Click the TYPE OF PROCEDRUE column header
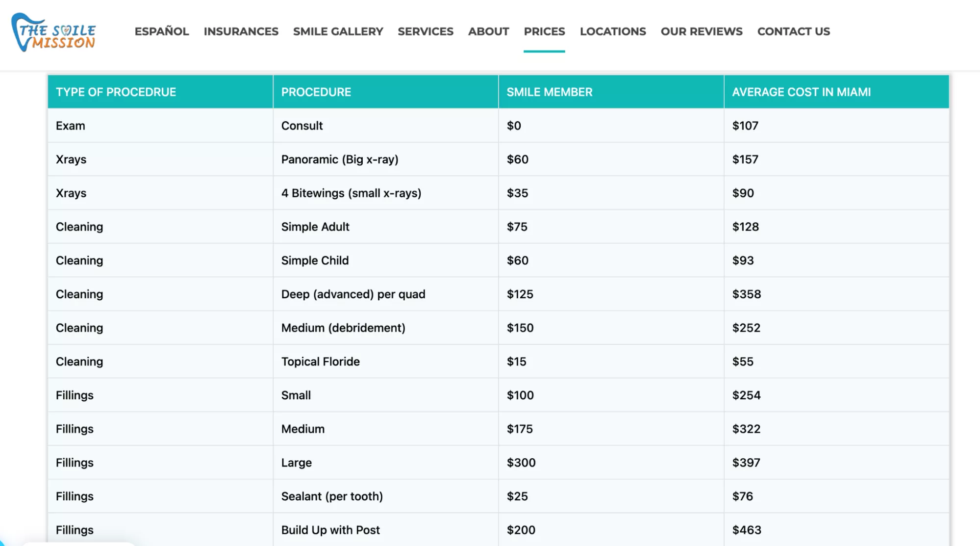Screen dimensions: 980x546 116,92
